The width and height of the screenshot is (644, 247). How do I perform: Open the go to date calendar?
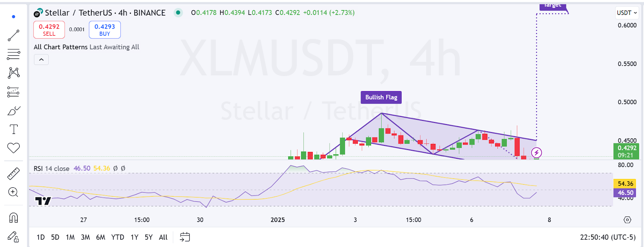[x=185, y=237]
